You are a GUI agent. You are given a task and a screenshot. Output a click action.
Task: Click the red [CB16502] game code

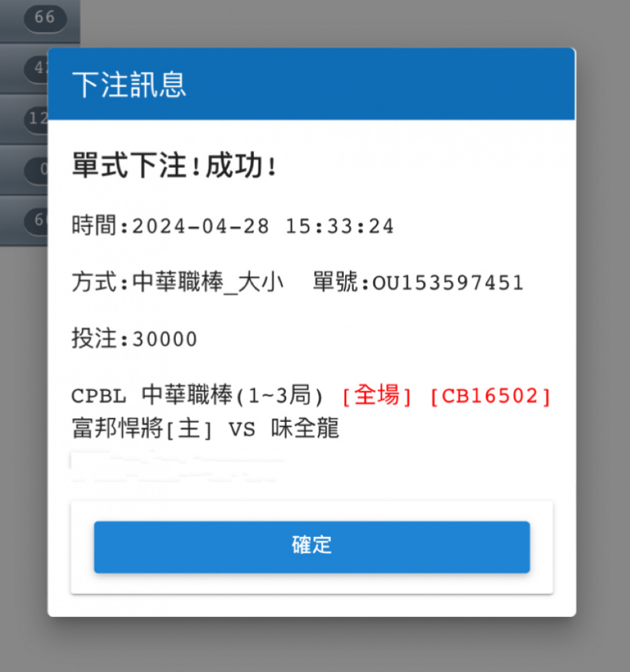tap(490, 396)
